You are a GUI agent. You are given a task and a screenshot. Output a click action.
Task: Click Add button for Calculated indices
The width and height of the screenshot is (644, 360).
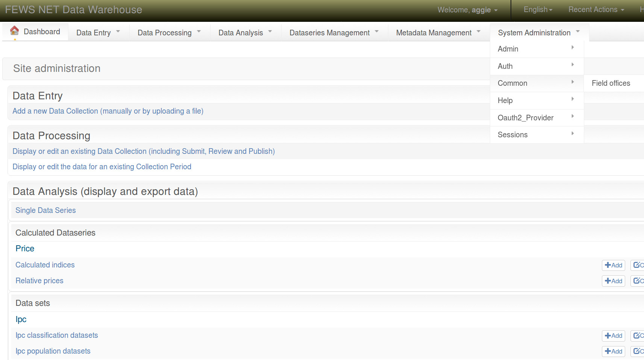[x=613, y=265]
